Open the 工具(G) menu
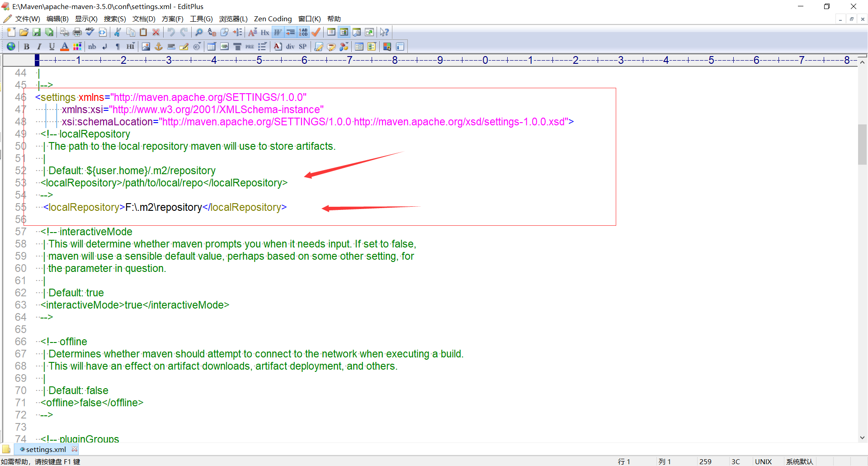The image size is (868, 466). (x=201, y=19)
